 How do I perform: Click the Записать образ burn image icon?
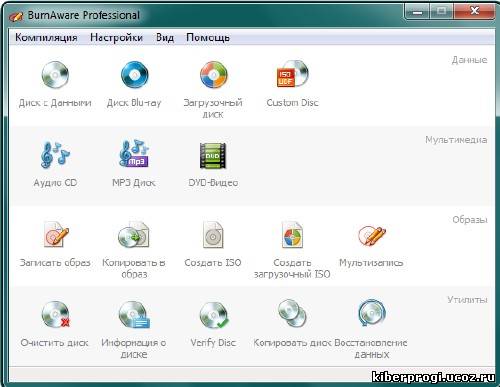56,234
